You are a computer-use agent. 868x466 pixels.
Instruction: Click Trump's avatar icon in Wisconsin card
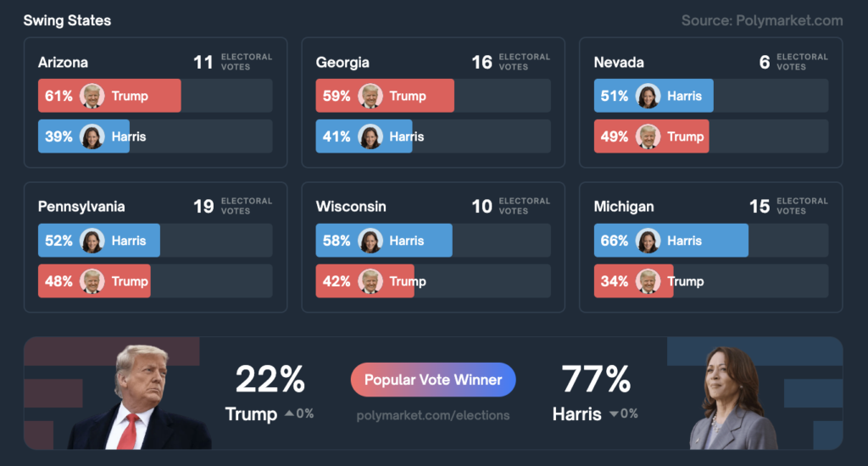pos(370,281)
